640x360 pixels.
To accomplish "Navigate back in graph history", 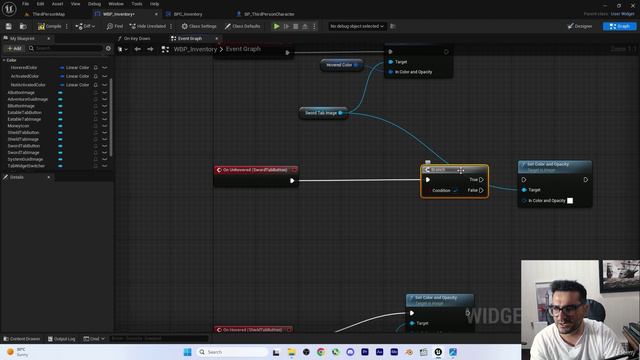I will pyautogui.click(x=138, y=49).
